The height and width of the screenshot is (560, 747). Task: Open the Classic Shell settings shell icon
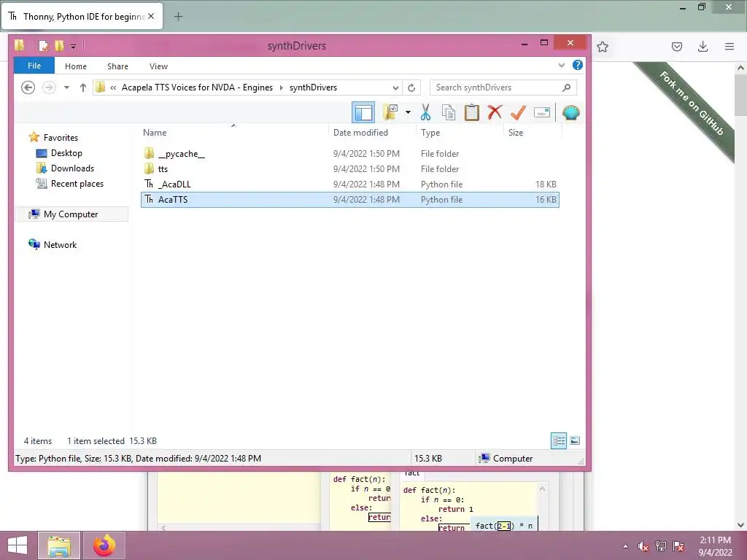[x=570, y=112]
